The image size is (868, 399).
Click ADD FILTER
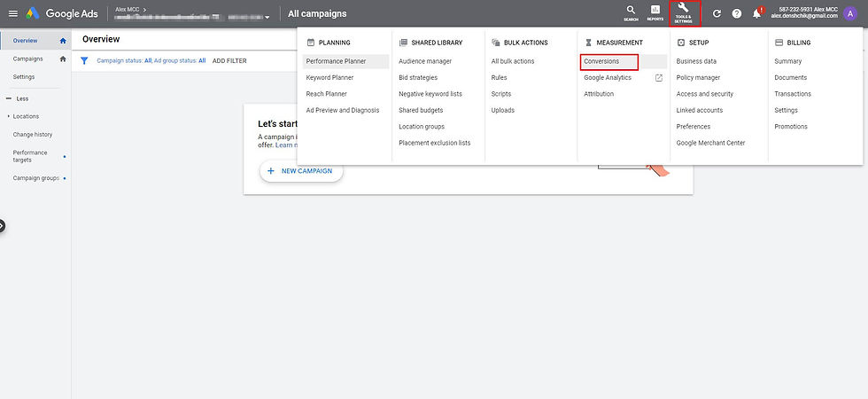229,61
